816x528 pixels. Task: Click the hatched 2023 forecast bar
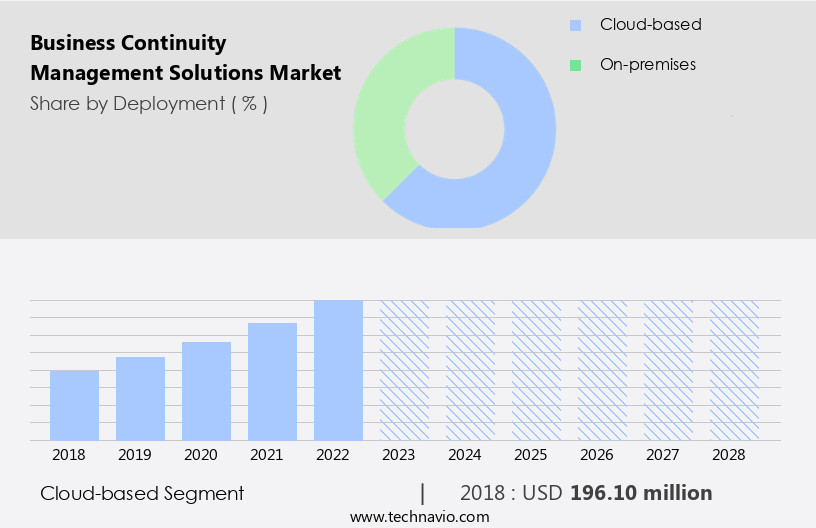[404, 370]
